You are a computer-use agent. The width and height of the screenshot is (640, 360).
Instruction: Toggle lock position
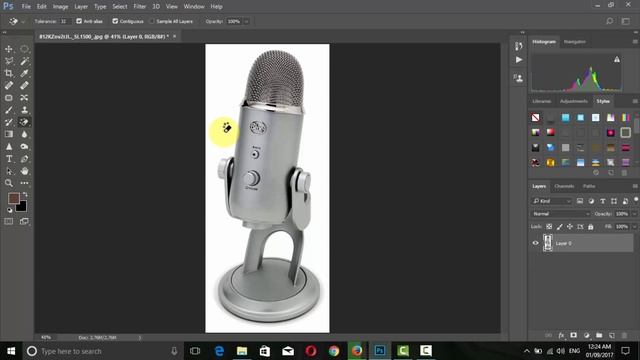click(570, 227)
